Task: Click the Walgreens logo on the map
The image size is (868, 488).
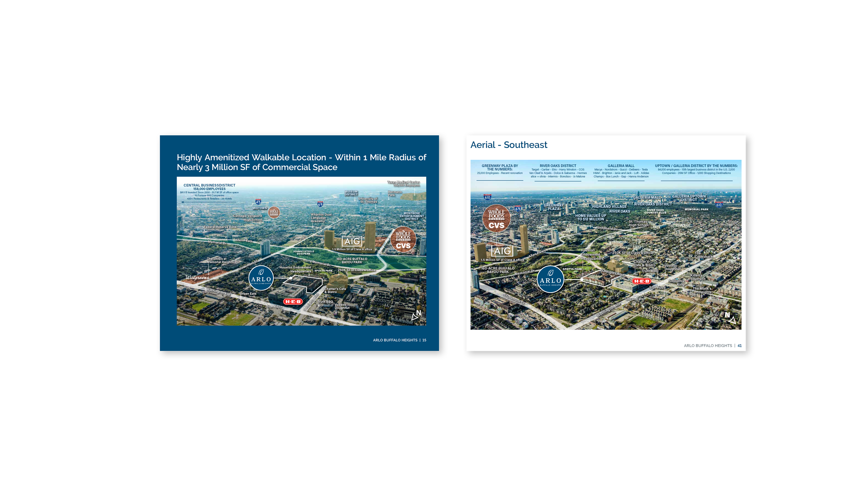Action: tap(197, 277)
